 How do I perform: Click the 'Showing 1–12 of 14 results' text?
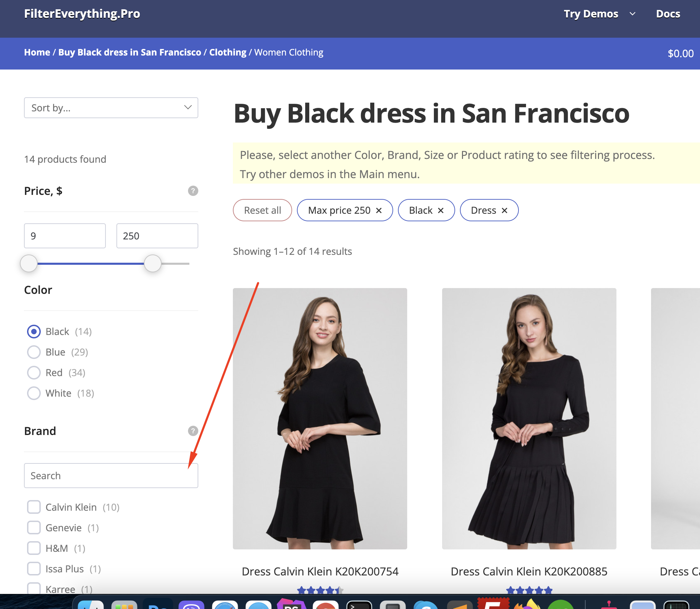(292, 251)
